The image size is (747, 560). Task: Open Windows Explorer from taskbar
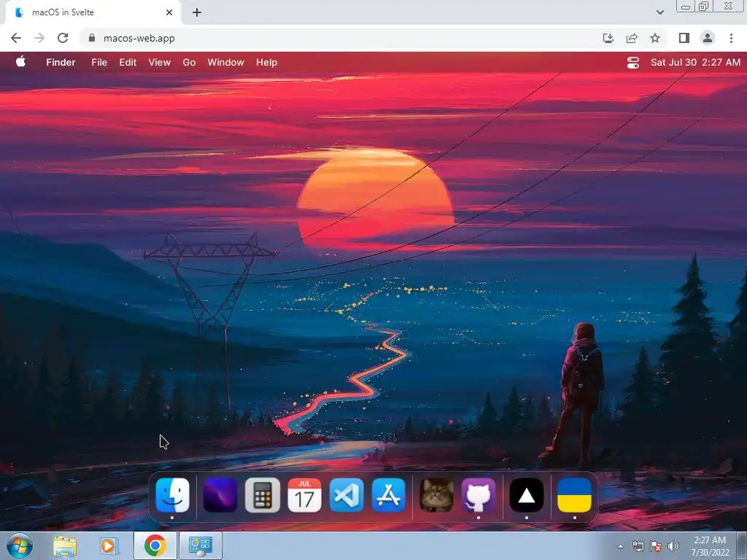pyautogui.click(x=65, y=545)
